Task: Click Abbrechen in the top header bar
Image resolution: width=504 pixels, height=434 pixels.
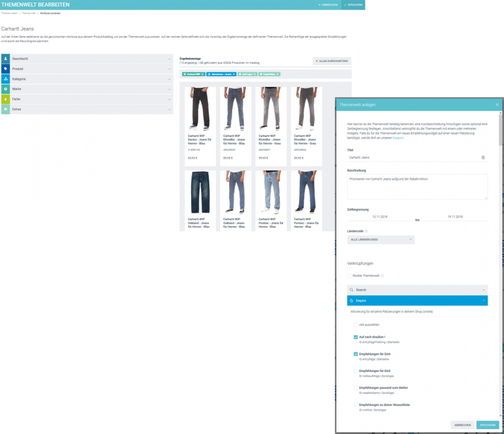Action: pyautogui.click(x=328, y=5)
